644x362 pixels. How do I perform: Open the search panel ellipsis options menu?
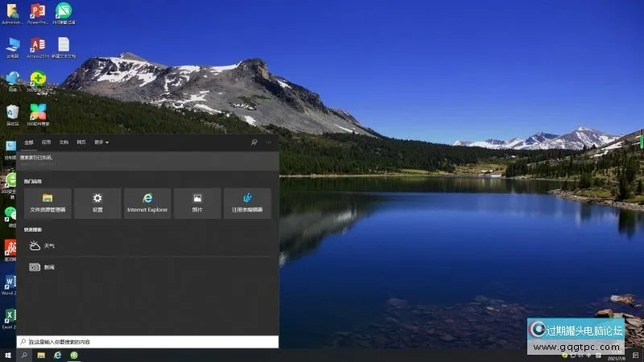pyautogui.click(x=269, y=142)
